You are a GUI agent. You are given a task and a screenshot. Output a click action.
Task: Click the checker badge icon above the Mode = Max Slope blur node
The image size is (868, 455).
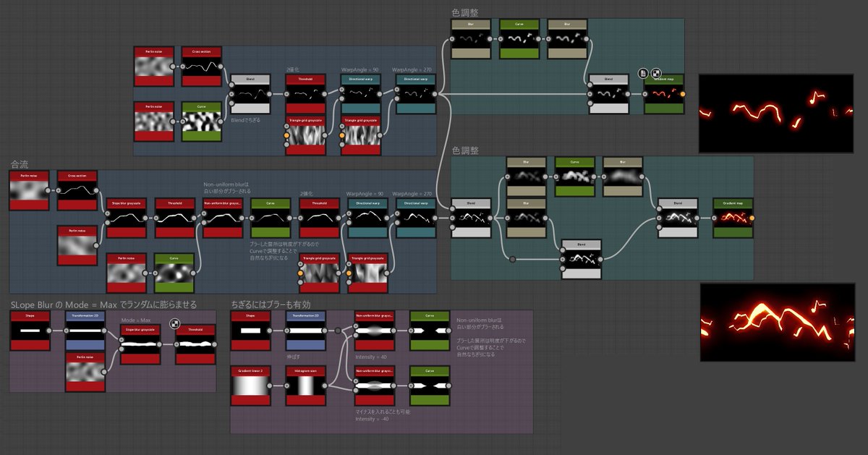pos(174,324)
